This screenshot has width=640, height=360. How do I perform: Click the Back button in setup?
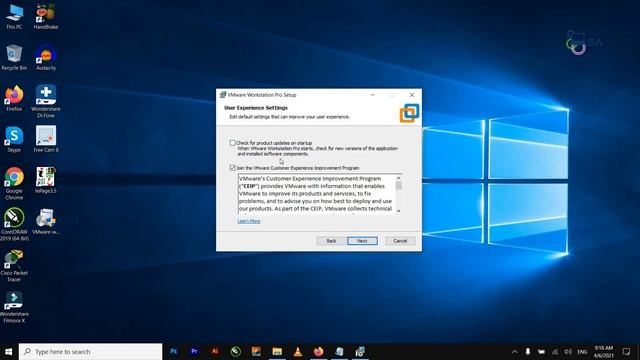tap(331, 241)
